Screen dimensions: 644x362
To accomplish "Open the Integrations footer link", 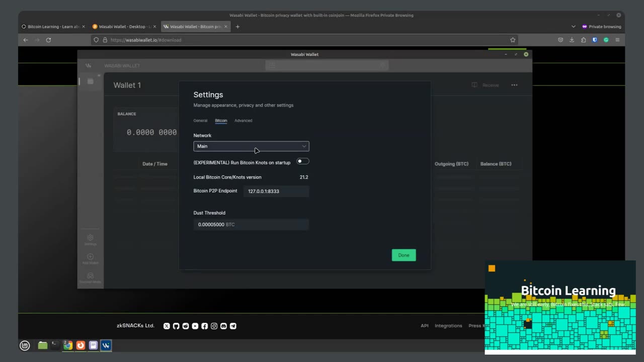I will [448, 326].
